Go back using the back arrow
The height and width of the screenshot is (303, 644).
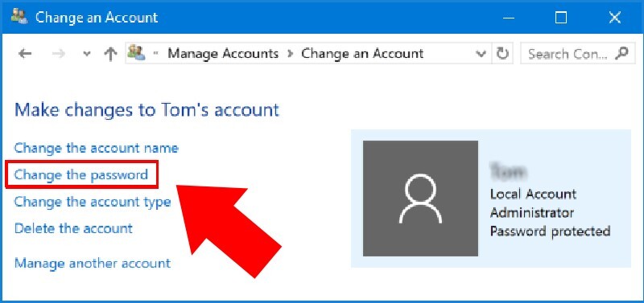tap(25, 54)
